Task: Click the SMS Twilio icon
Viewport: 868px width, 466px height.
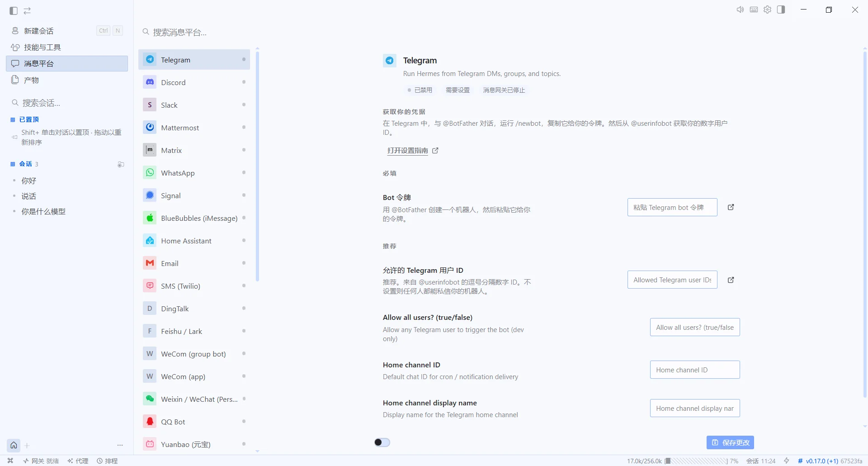Action: tap(150, 286)
